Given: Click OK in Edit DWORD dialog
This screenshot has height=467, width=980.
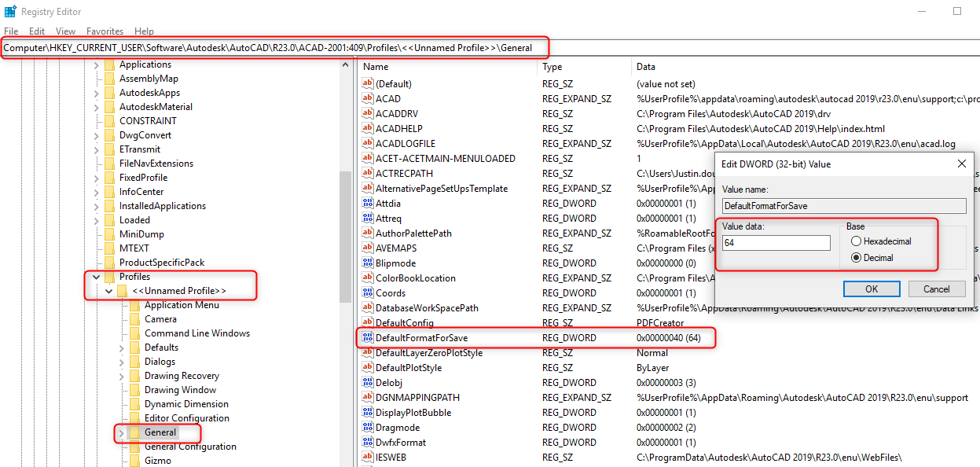Looking at the screenshot, I should coord(872,289).
